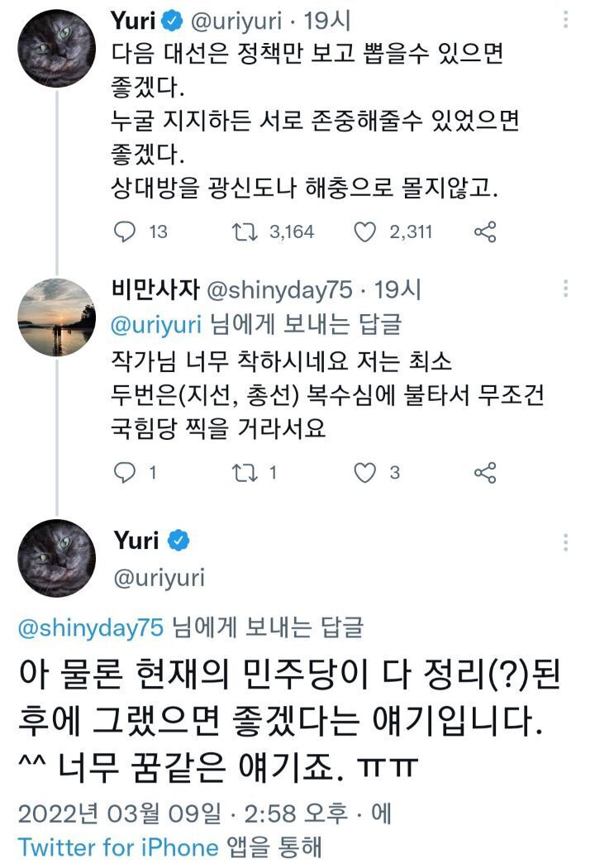595x868 pixels.
Task: Share 비만사자's reply tweet
Action: pos(485,472)
